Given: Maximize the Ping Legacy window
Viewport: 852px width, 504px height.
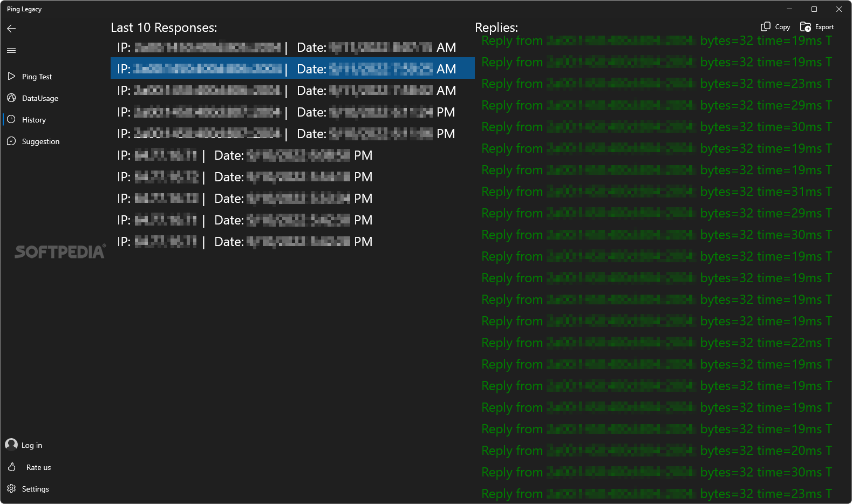Looking at the screenshot, I should [814, 9].
